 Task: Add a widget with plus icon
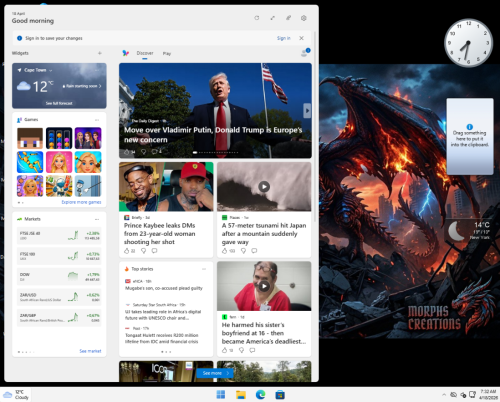click(100, 53)
